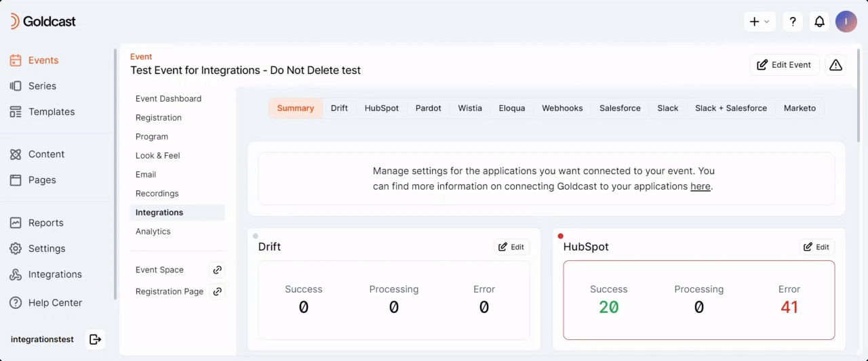The height and width of the screenshot is (361, 868).
Task: Open user profile avatar menu
Action: coord(846,22)
